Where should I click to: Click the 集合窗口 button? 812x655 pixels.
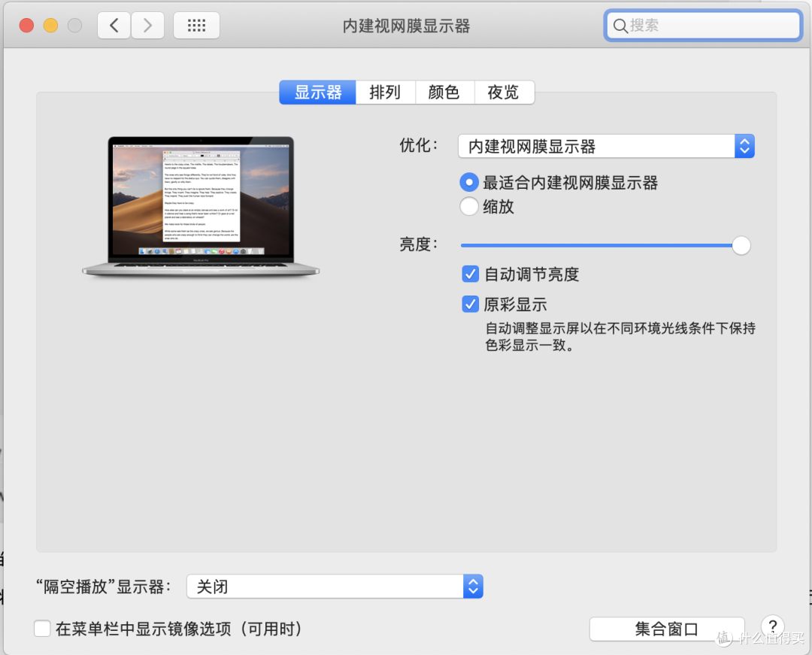click(666, 629)
